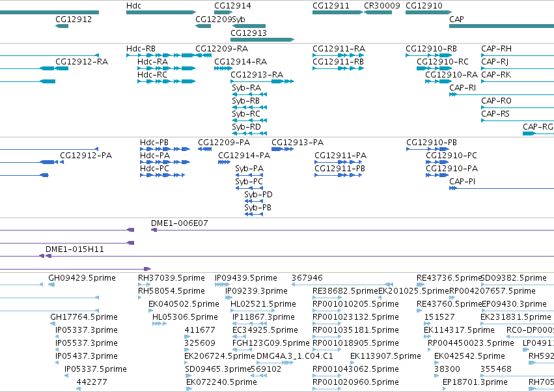Click the CG12911-RA transcript label
This screenshot has width=554, height=392.
(339, 48)
